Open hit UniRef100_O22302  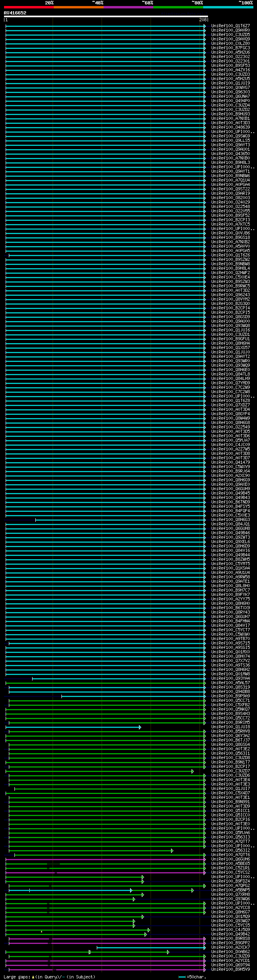coord(230,57)
